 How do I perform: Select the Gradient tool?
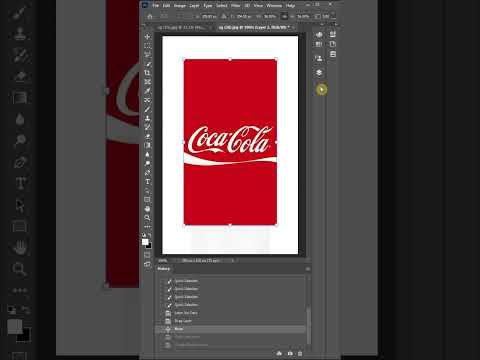(147, 145)
